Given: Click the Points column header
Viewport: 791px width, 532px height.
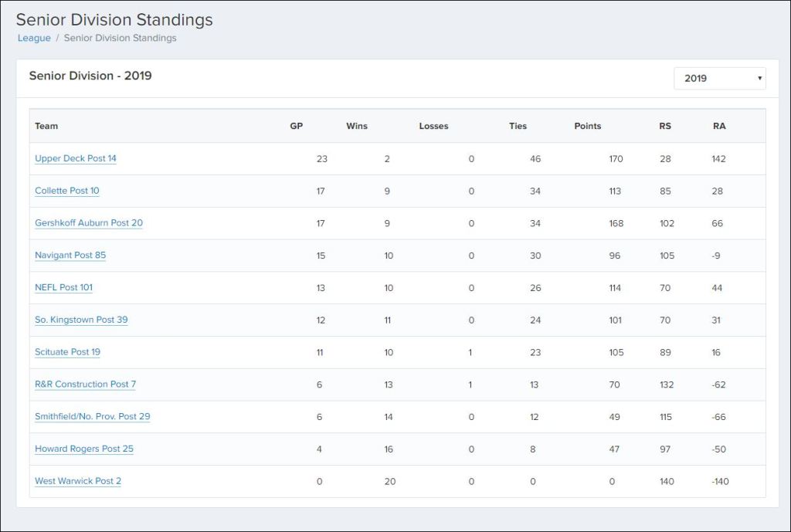Looking at the screenshot, I should click(x=588, y=126).
